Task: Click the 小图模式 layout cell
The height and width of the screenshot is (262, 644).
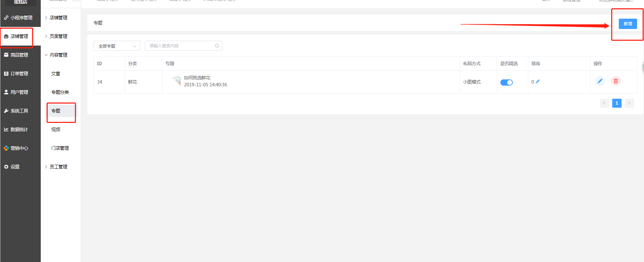Action: pyautogui.click(x=472, y=82)
